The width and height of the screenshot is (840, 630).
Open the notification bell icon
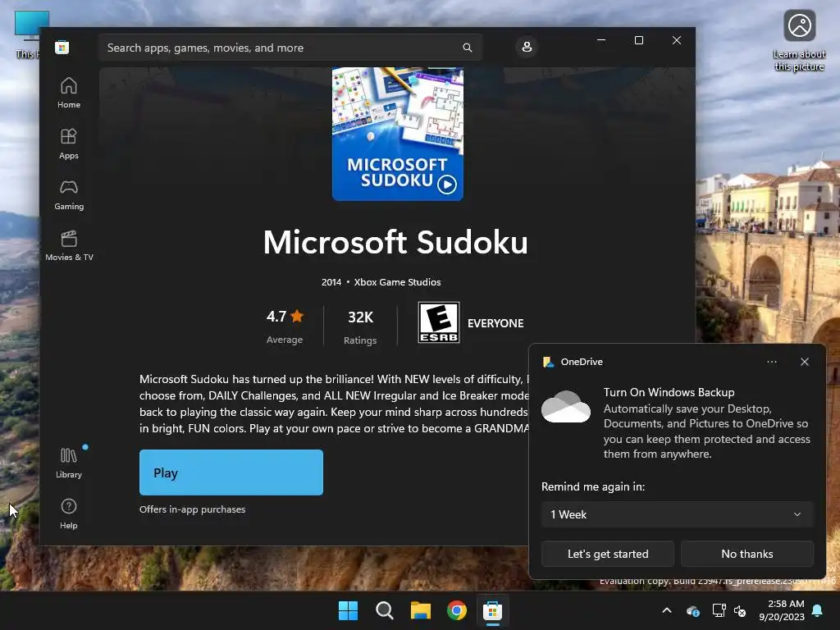tap(818, 610)
